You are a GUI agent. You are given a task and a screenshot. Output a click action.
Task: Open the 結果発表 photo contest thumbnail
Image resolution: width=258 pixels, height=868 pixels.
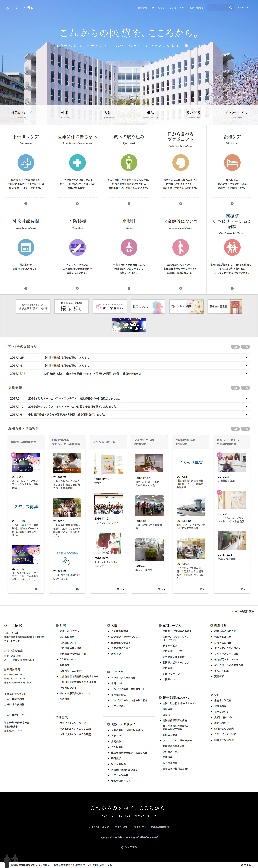point(26,463)
